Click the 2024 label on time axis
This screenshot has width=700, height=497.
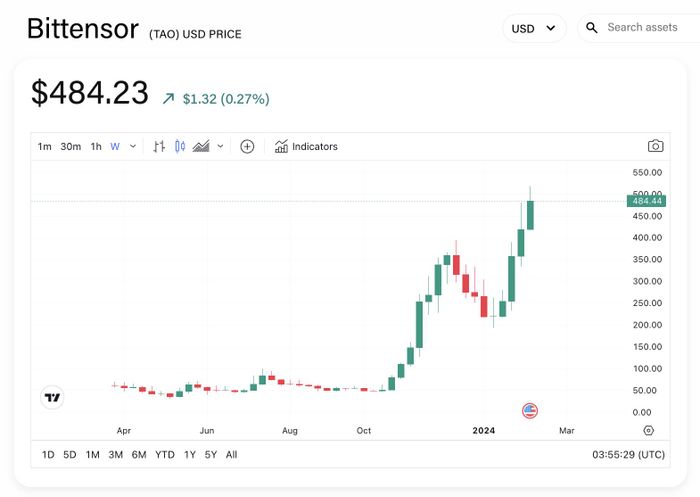click(483, 430)
